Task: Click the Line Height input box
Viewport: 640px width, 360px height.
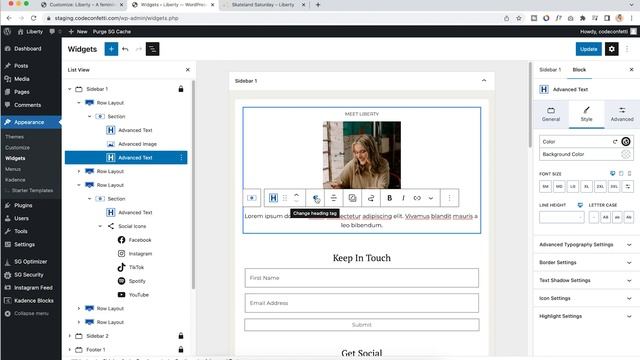Action: click(x=562, y=217)
